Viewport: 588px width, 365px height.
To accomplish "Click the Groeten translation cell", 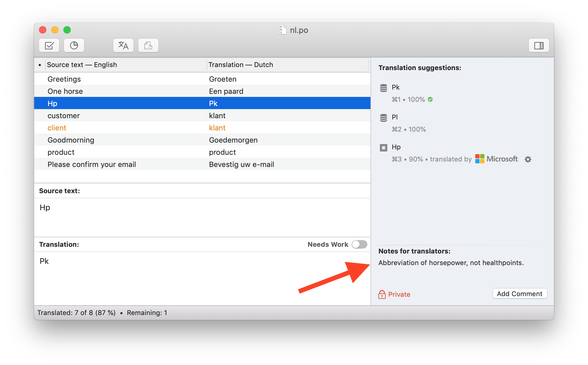I will 223,79.
